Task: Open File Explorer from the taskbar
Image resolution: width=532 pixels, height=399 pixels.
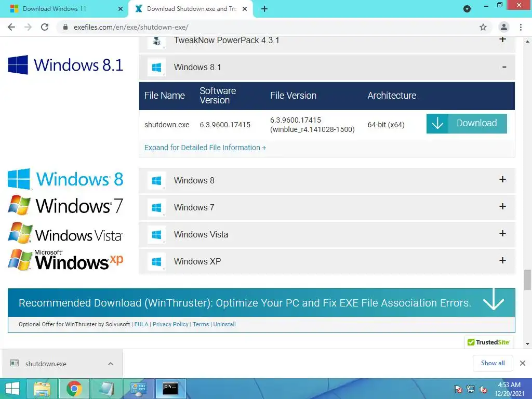Action: [x=42, y=389]
